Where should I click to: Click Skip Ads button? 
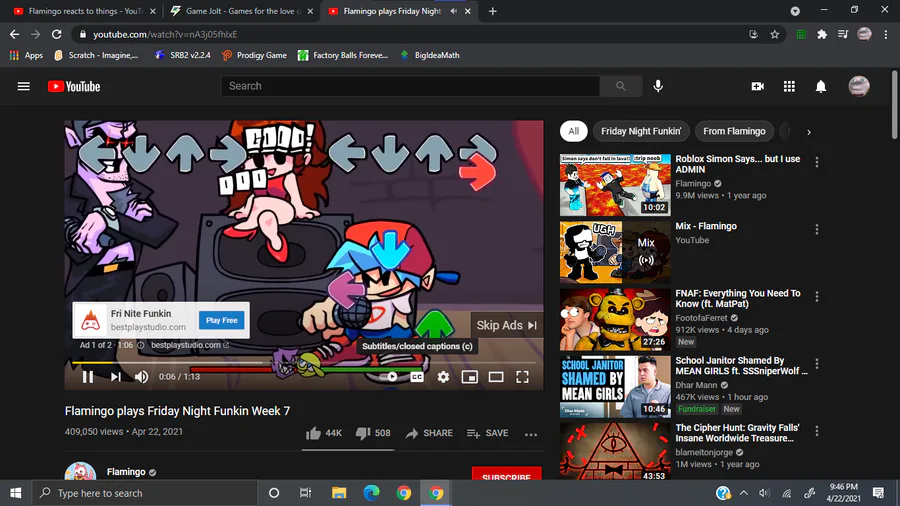(x=507, y=325)
